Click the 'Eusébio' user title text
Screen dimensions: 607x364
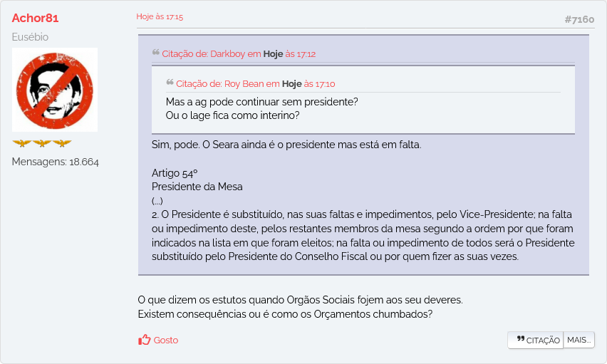(30, 37)
